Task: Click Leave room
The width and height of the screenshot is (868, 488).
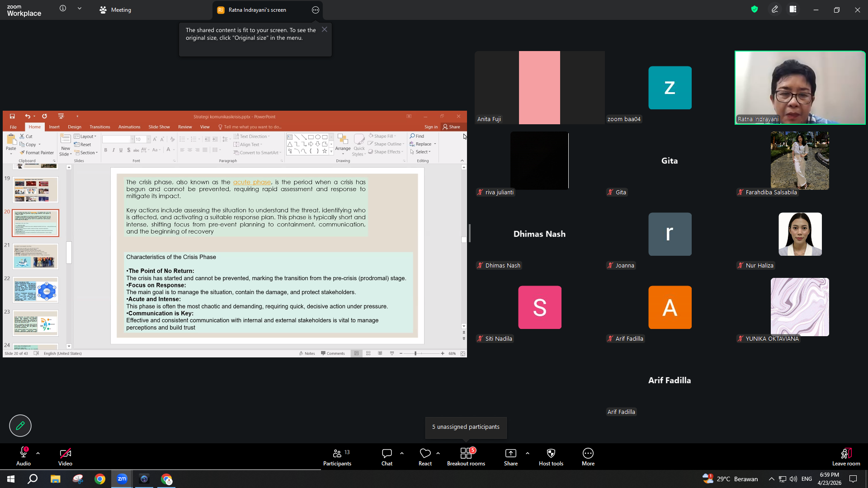Action: (846, 457)
